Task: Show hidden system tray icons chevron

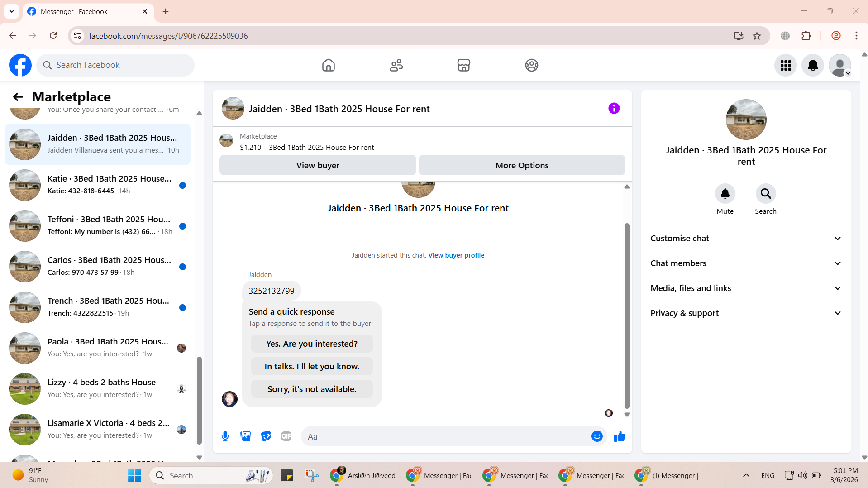Action: coord(746,476)
